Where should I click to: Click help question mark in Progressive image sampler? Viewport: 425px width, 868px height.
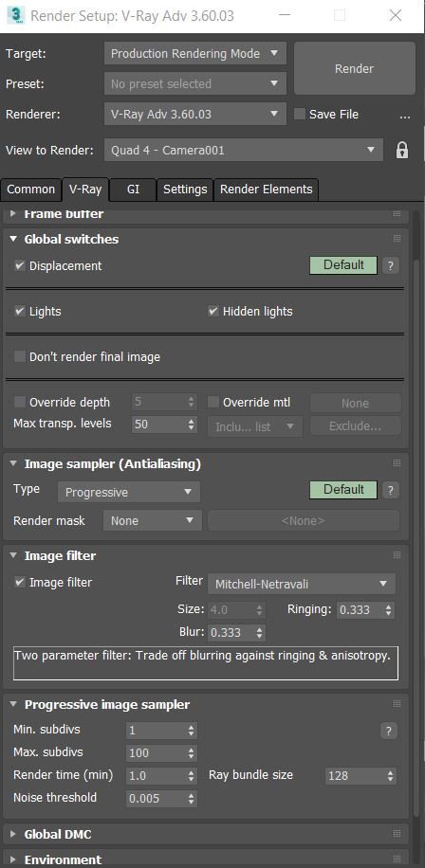coord(389,731)
